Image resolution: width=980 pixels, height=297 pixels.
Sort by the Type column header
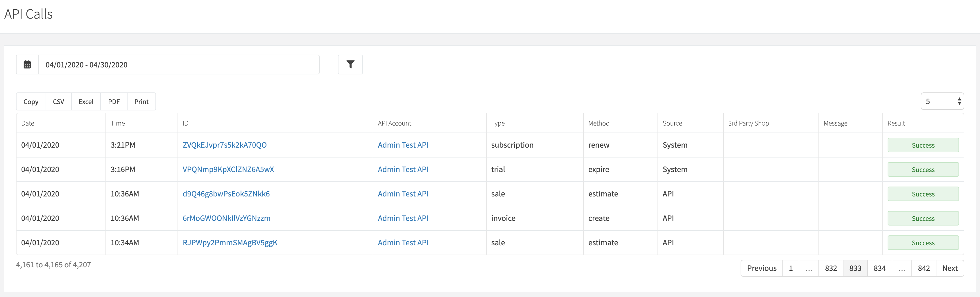(x=535, y=123)
